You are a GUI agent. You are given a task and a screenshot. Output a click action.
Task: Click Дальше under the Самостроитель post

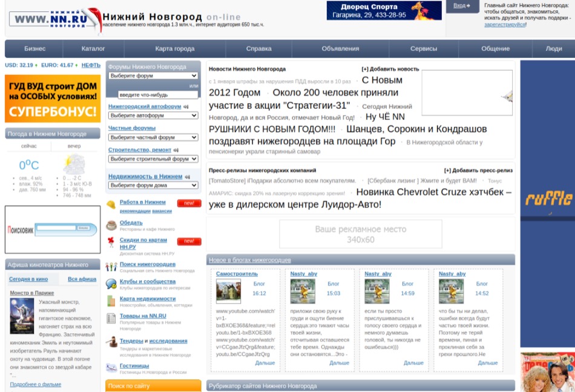tap(264, 363)
